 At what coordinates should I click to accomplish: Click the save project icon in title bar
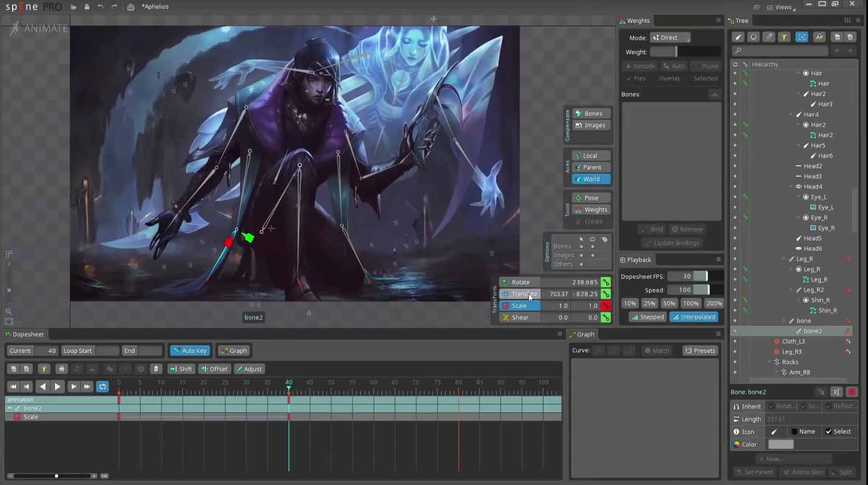coord(87,7)
